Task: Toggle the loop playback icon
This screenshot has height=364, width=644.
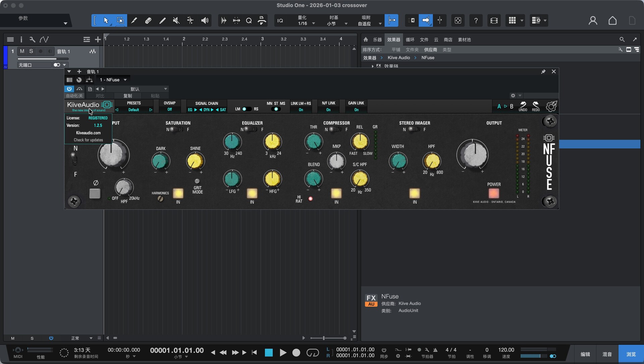Action: click(x=313, y=353)
